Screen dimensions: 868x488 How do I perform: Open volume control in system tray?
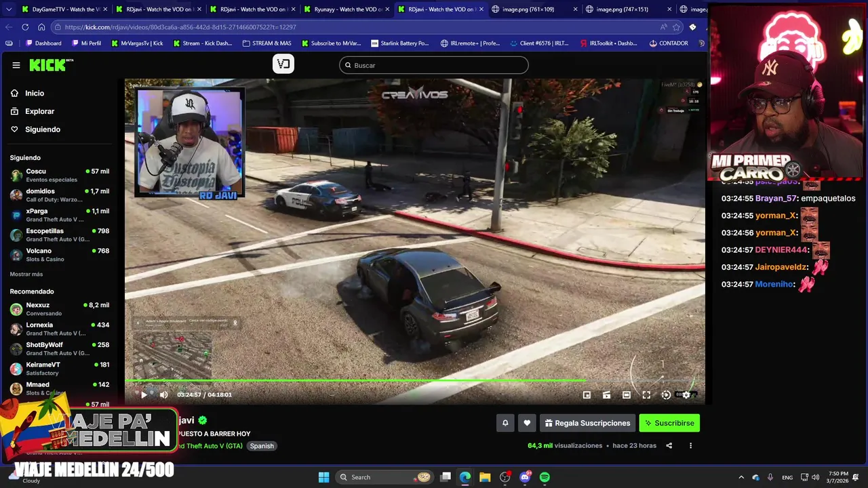tap(815, 477)
